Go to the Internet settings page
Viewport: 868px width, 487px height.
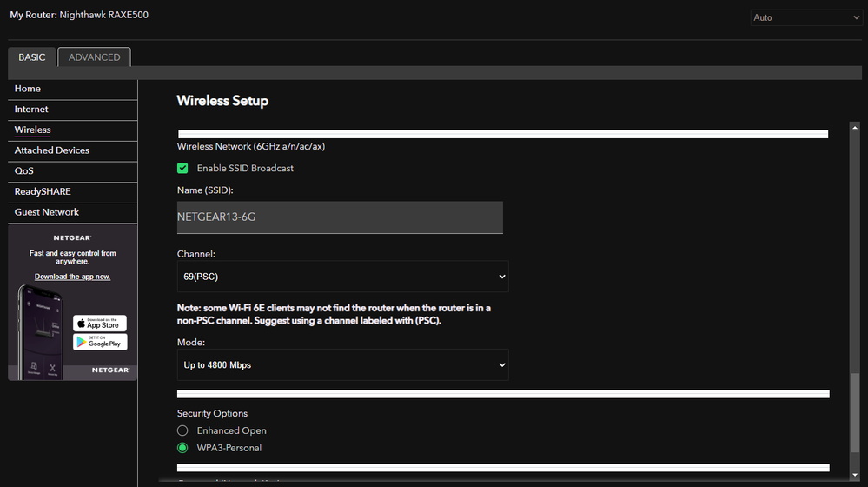coord(31,110)
